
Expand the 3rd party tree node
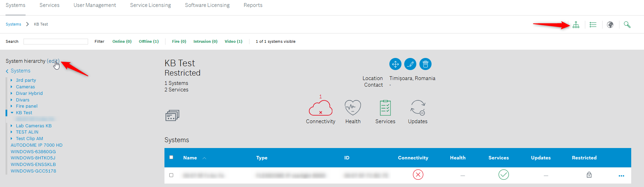pos(11,80)
